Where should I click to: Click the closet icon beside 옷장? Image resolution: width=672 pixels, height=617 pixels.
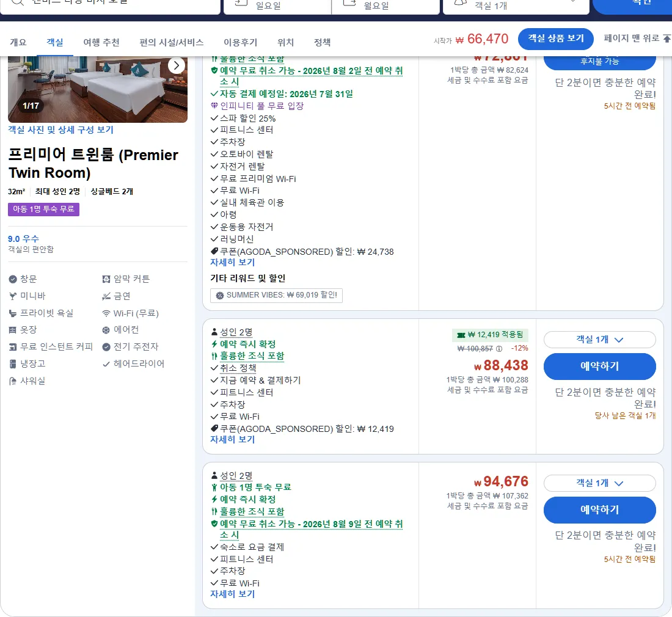(x=13, y=330)
